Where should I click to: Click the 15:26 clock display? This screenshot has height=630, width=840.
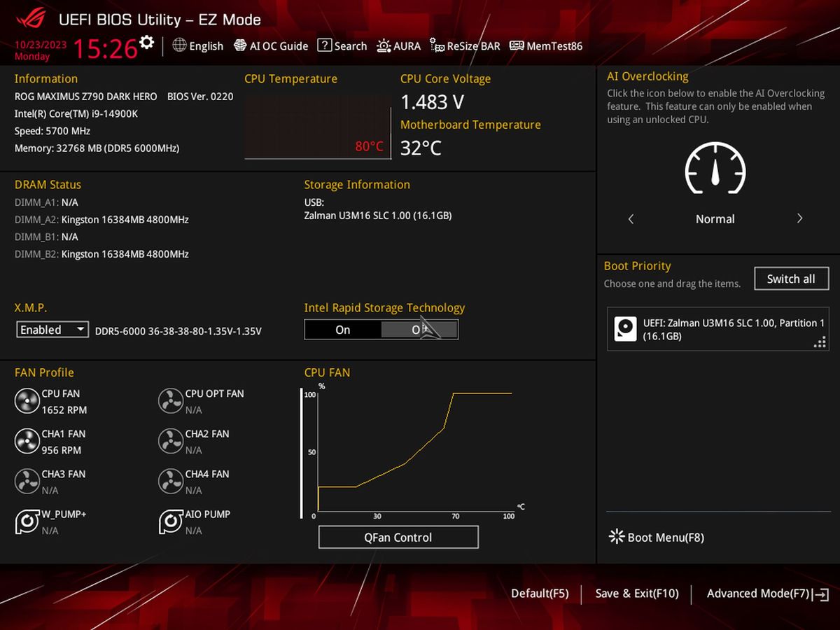pos(105,48)
